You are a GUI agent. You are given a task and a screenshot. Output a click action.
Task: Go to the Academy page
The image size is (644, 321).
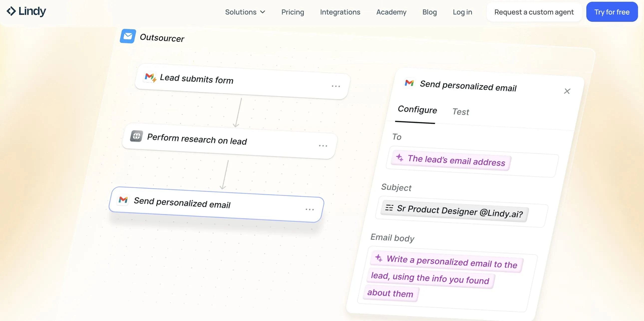tap(391, 12)
